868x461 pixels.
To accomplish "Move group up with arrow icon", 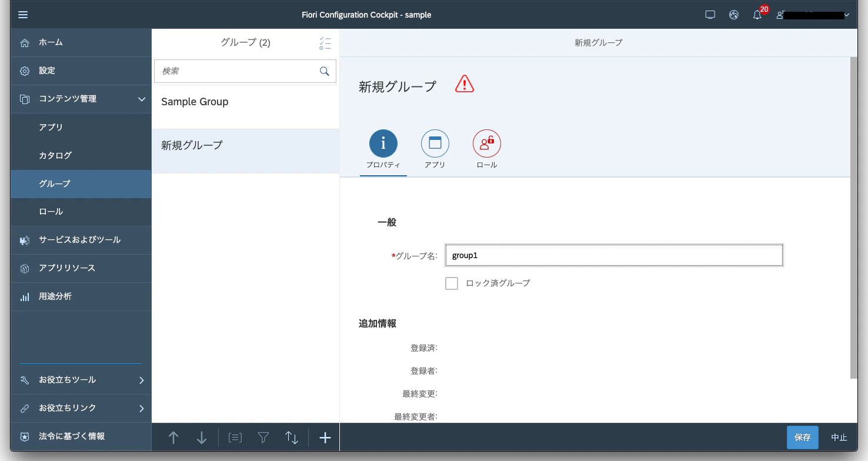I will tap(173, 437).
